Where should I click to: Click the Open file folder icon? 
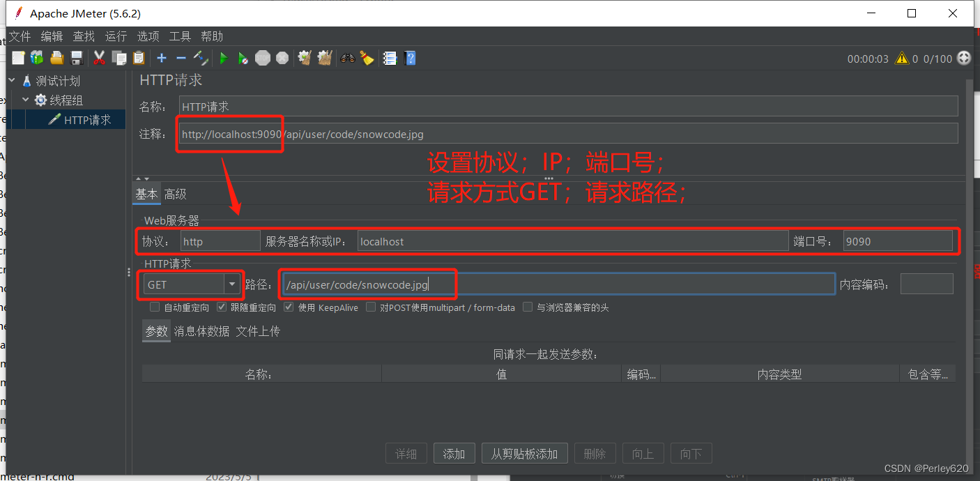(x=56, y=58)
